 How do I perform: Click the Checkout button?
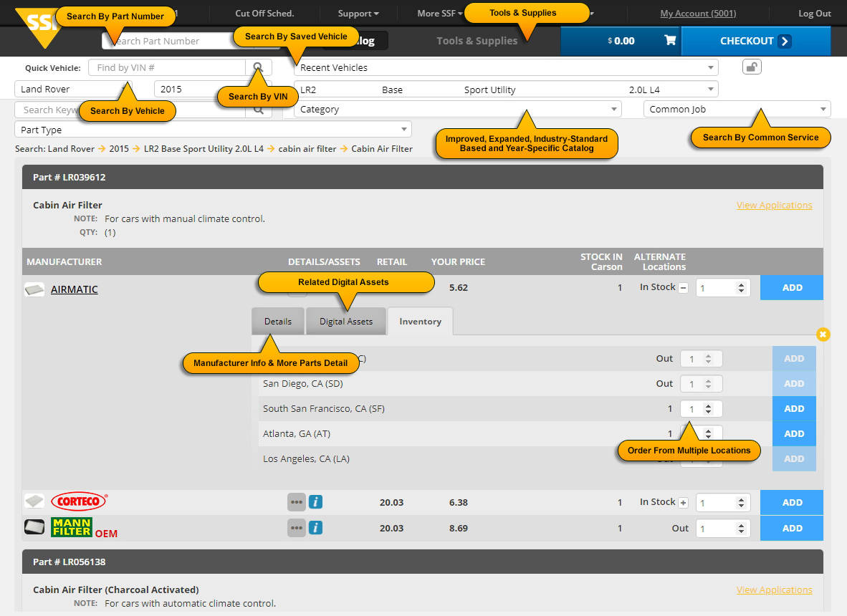755,41
